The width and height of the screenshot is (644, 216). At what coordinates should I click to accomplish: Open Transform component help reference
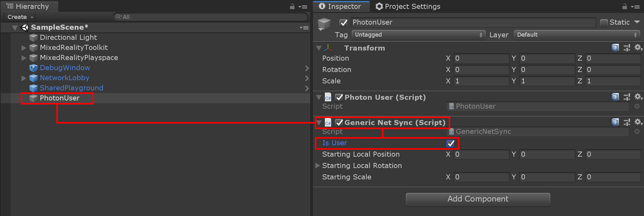[615, 48]
